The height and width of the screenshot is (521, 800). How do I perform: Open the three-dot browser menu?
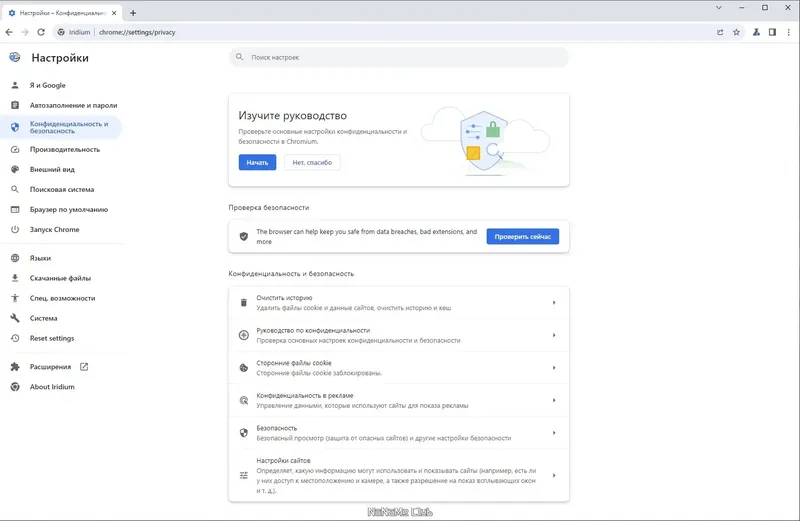pyautogui.click(x=789, y=32)
